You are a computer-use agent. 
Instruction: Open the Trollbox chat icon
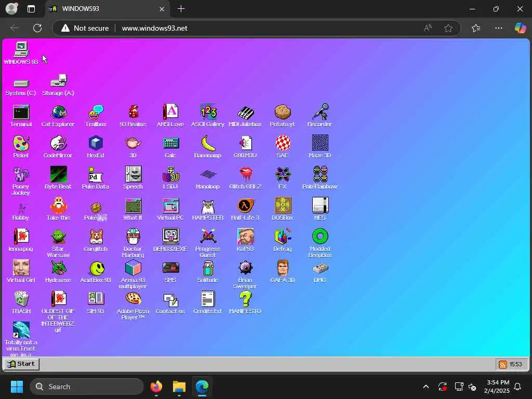tap(96, 116)
